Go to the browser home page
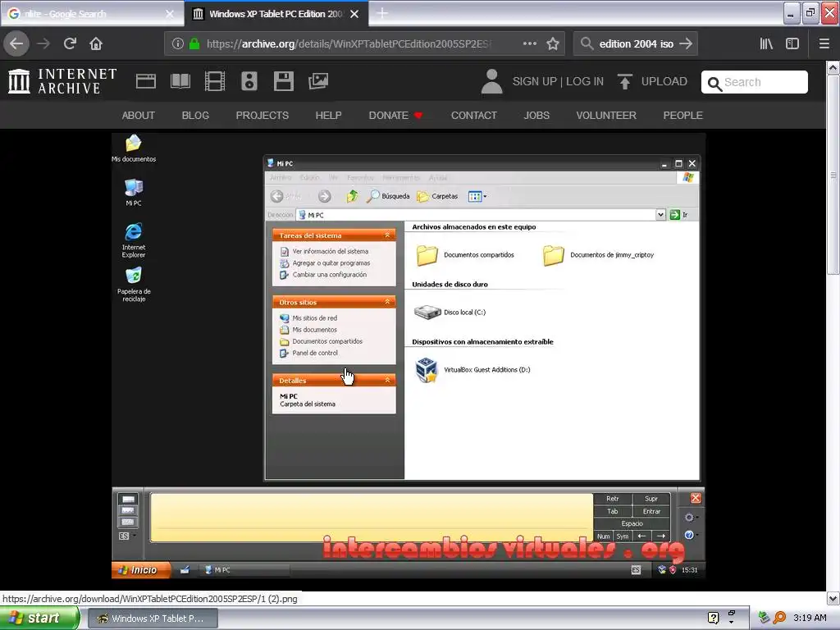 pyautogui.click(x=96, y=43)
